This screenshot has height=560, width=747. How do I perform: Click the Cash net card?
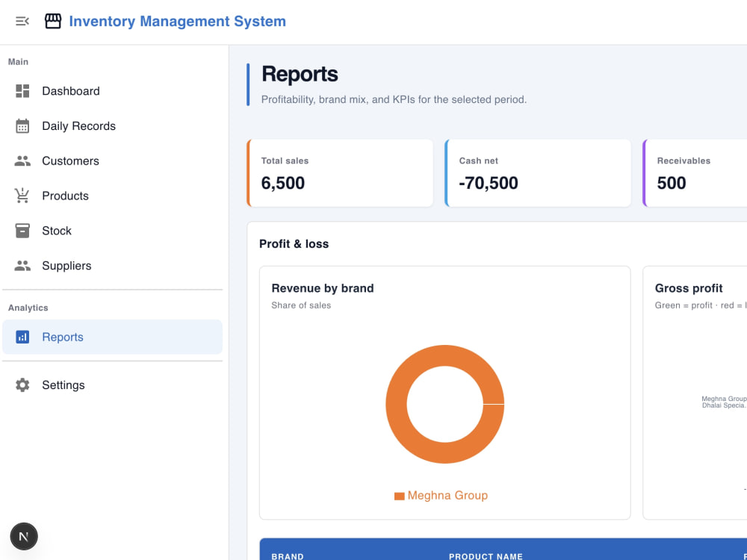[538, 173]
